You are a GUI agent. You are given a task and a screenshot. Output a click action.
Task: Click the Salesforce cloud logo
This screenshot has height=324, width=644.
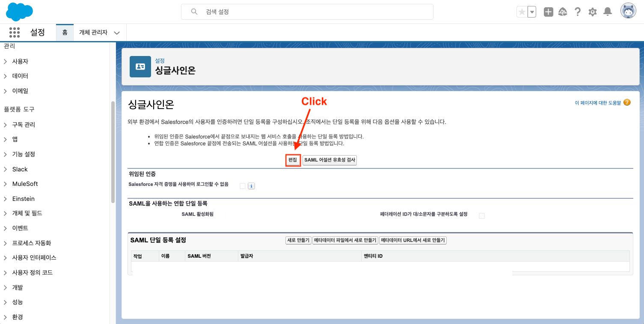[20, 12]
